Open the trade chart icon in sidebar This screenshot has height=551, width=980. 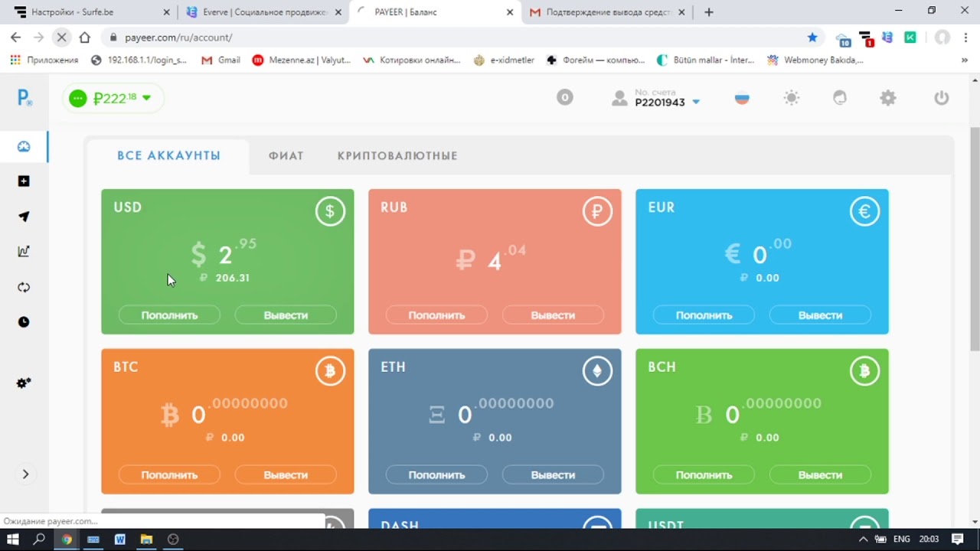click(24, 251)
